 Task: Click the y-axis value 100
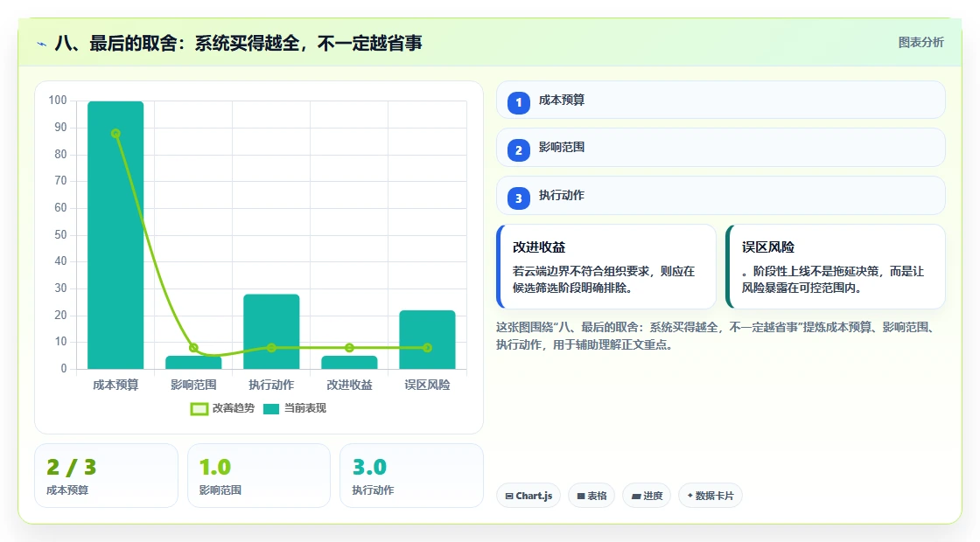[58, 100]
